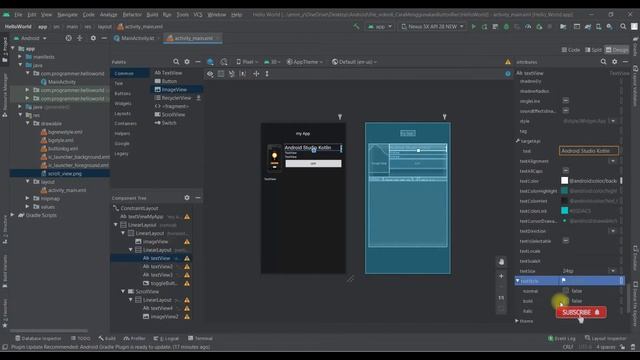
Task: Click the Debug app bug icon
Action: 506,27
